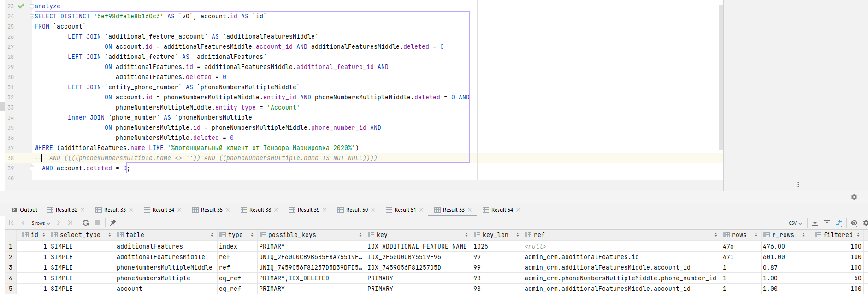
Task: Open the 5 rows page size dropdown
Action: click(x=41, y=223)
